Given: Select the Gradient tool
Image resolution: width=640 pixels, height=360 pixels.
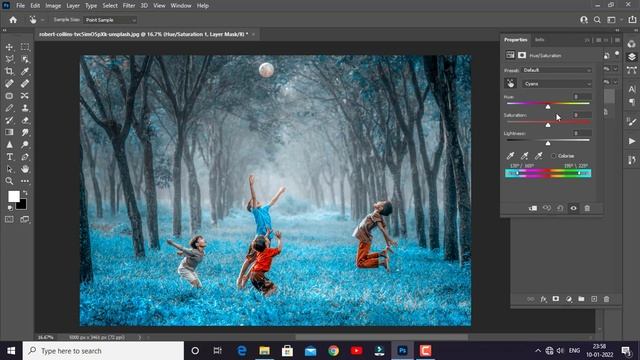Looking at the screenshot, I should click(x=9, y=132).
